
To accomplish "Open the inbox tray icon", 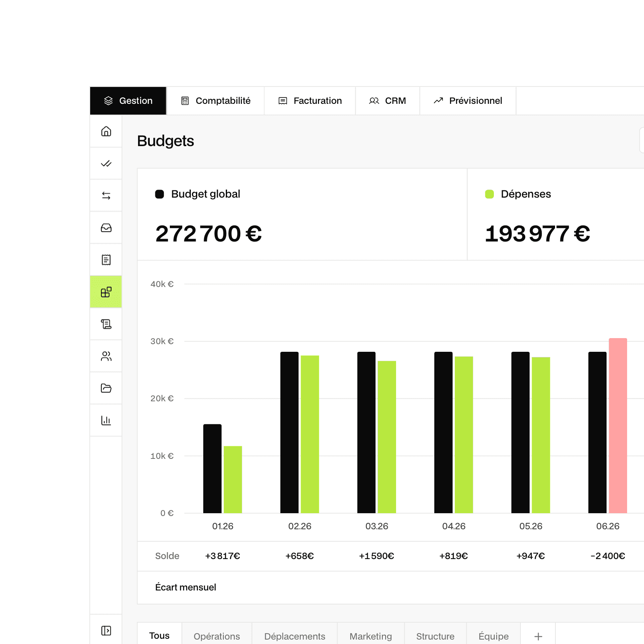I will [x=106, y=228].
